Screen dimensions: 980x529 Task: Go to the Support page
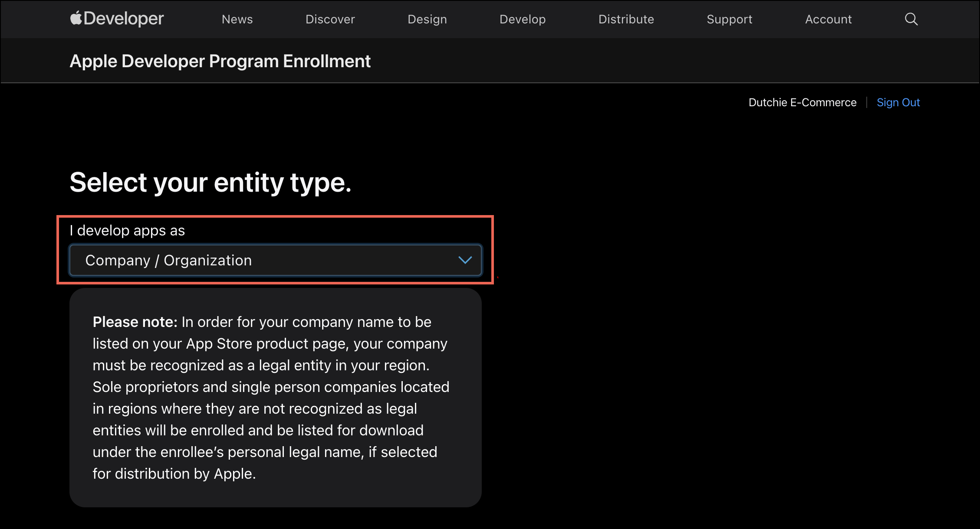point(729,20)
